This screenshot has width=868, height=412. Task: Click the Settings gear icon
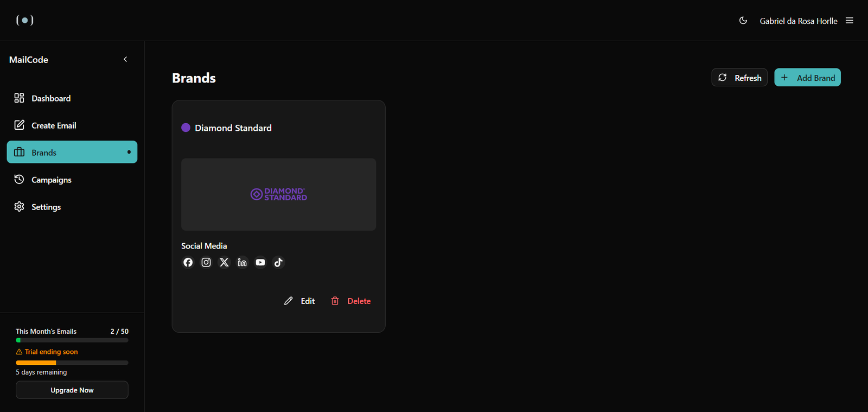coord(19,206)
